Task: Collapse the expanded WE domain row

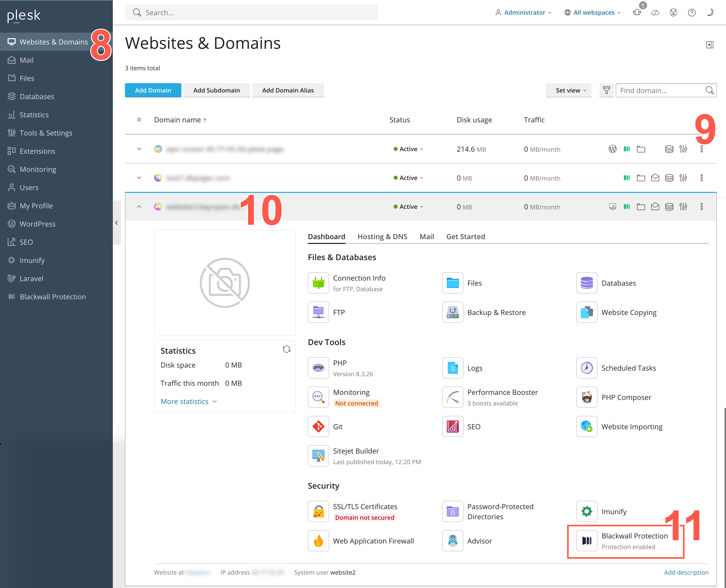Action: point(139,207)
